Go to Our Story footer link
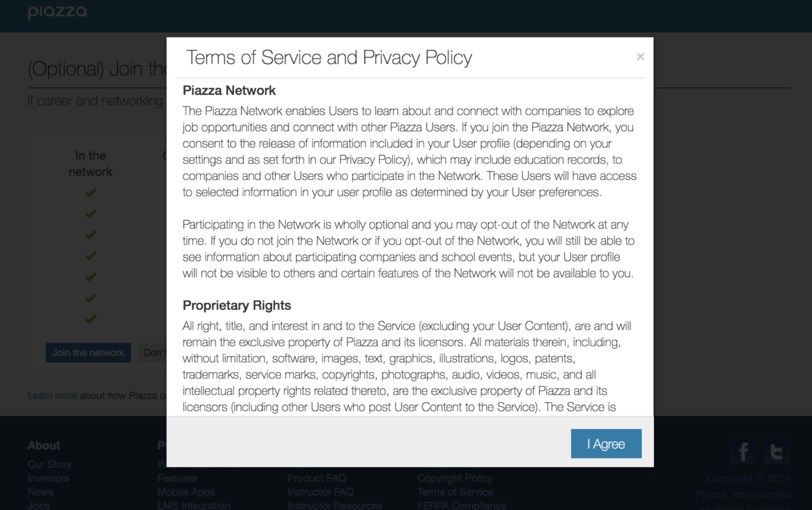812x510 pixels. click(49, 464)
